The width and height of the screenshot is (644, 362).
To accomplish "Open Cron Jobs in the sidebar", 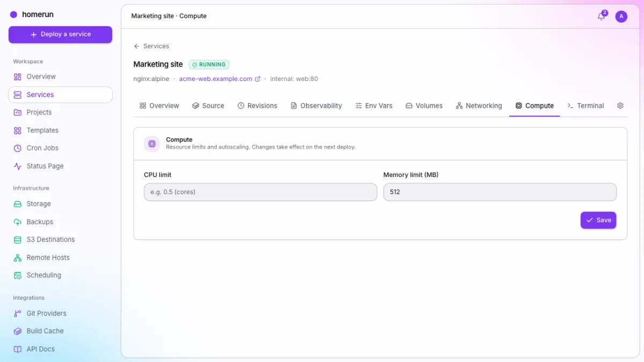I will (60, 148).
